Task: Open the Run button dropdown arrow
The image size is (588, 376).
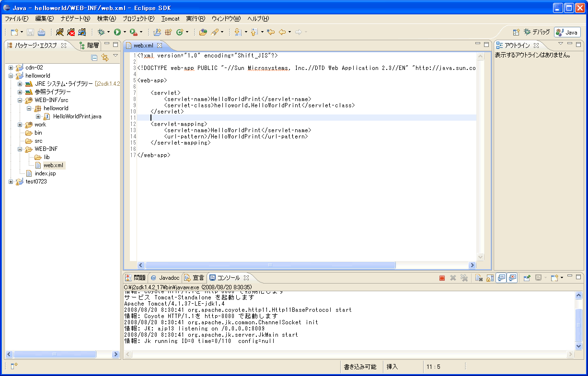Action: [125, 32]
